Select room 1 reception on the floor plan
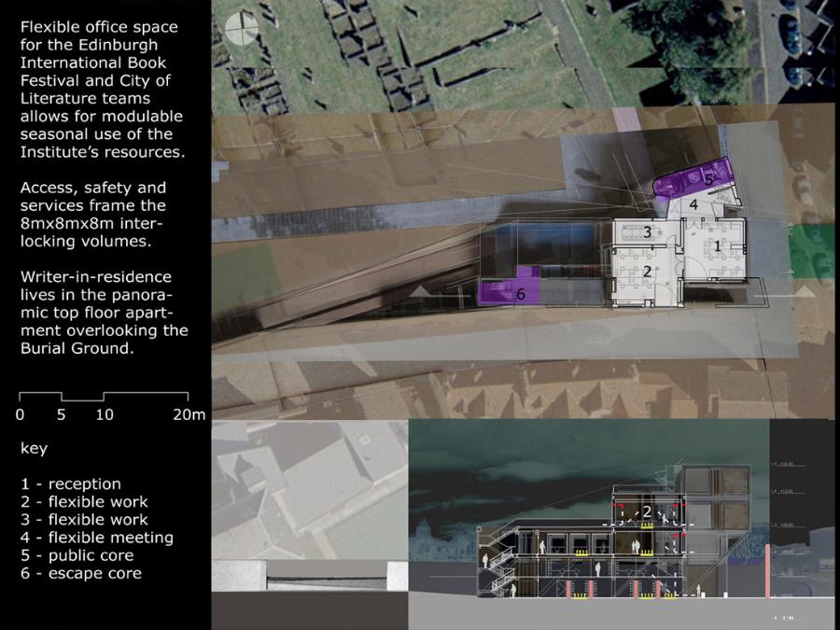 coord(715,246)
